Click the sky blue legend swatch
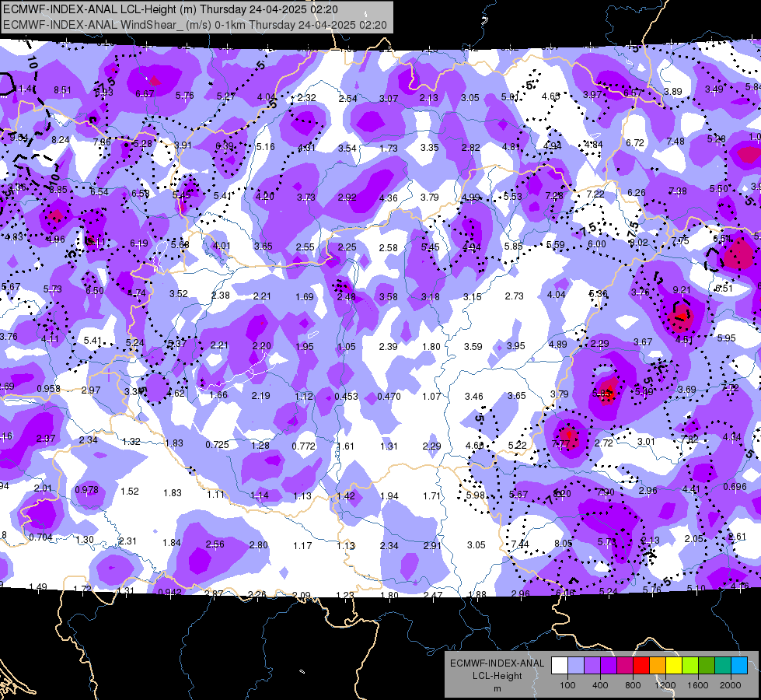761x700 pixels. pos(739,666)
